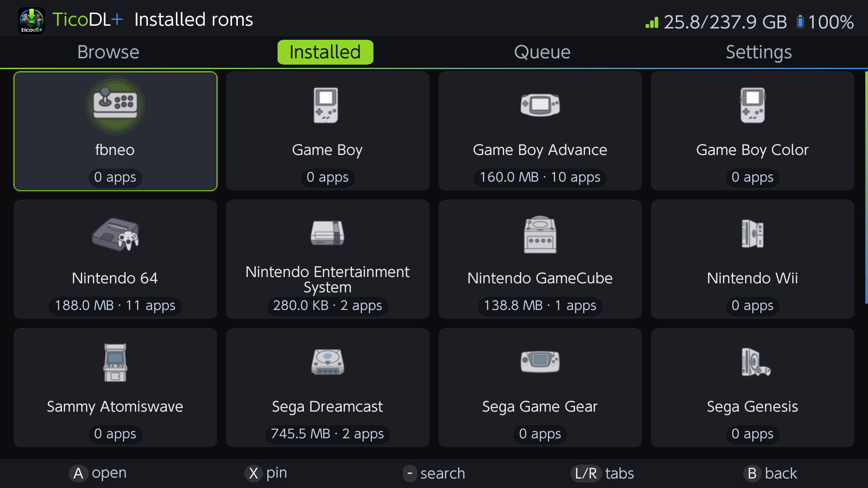The height and width of the screenshot is (488, 868).
Task: Click the 'open' action label
Action: coord(109,473)
